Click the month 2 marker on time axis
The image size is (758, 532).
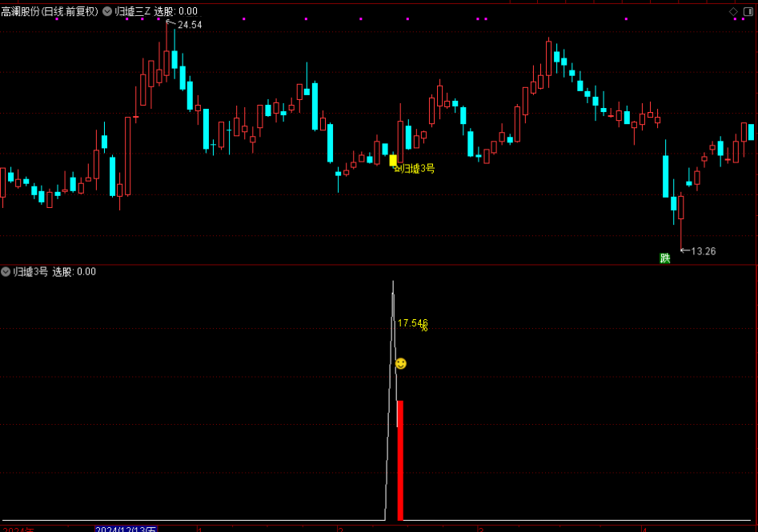point(341,529)
